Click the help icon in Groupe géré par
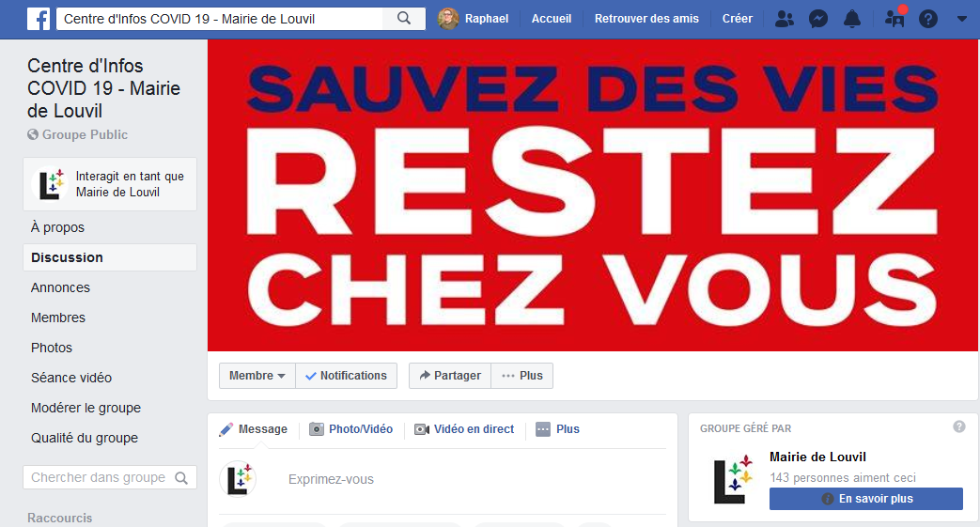 (958, 427)
